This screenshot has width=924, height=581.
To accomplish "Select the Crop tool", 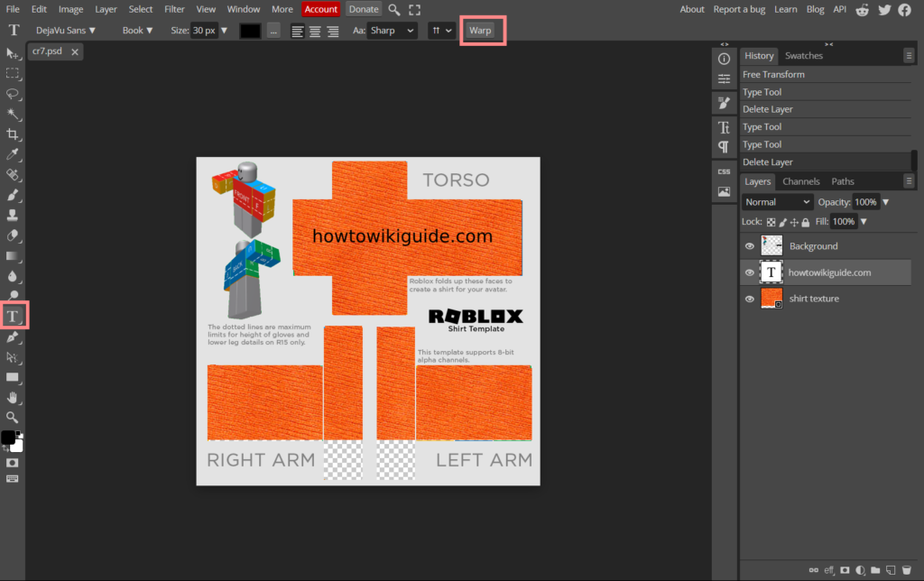I will [12, 134].
